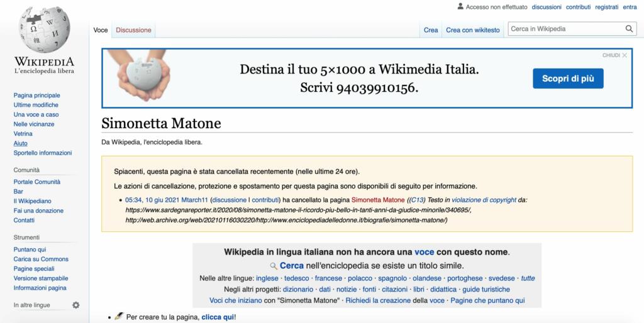Open citazioni project link
Image resolution: width=644 pixels, height=323 pixels.
pos(394,289)
